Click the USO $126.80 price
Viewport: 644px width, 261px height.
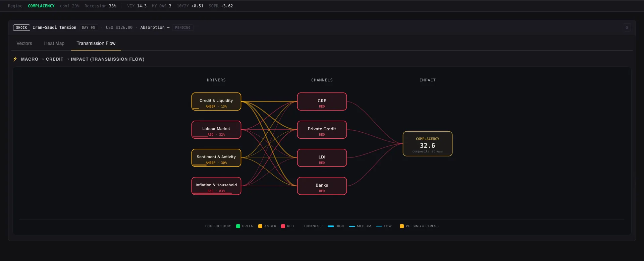[x=119, y=27]
